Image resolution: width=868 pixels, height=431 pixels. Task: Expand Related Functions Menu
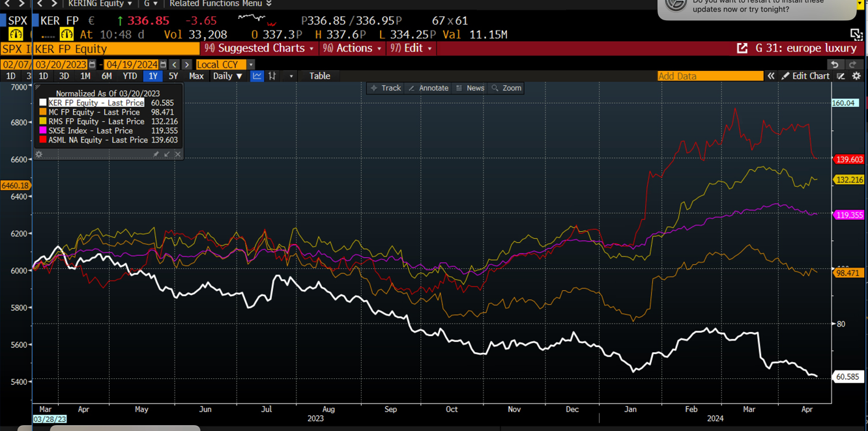pos(220,4)
